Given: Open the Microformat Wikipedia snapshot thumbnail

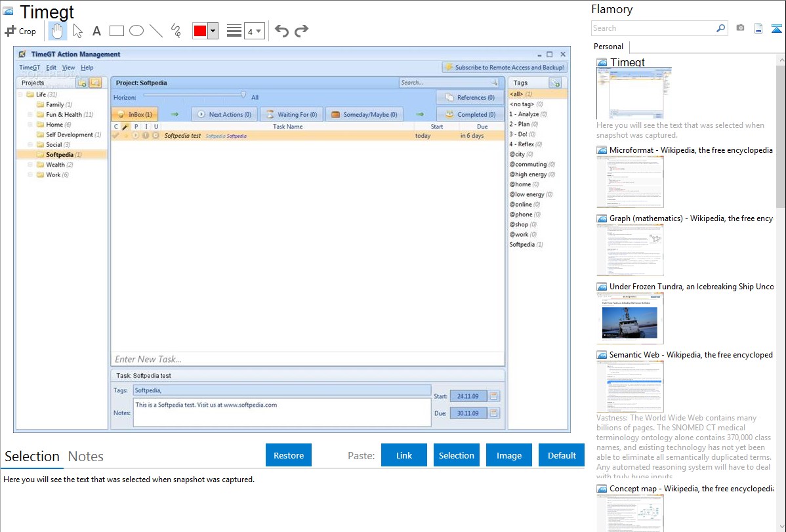Looking at the screenshot, I should tap(630, 182).
